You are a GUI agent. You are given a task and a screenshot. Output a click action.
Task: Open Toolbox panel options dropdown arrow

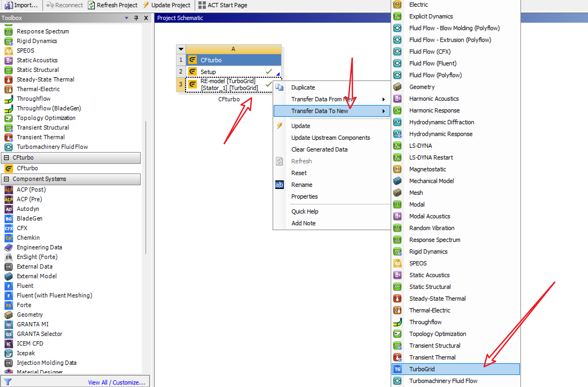point(127,18)
